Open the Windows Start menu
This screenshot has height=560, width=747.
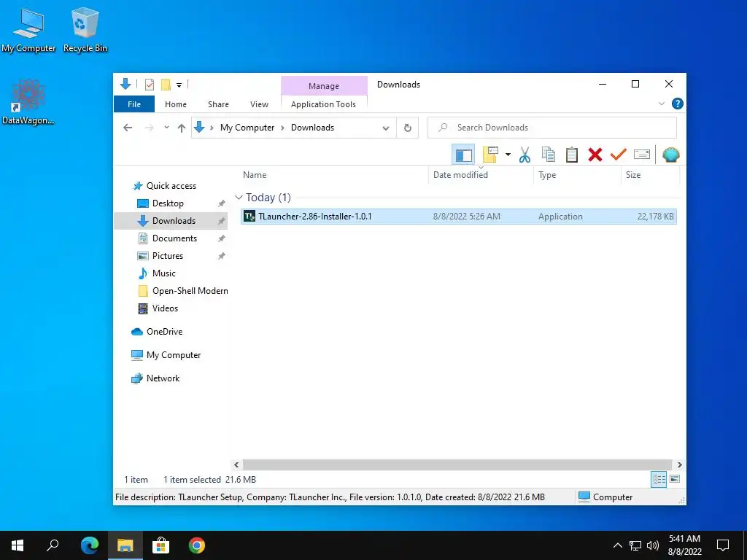tap(18, 545)
